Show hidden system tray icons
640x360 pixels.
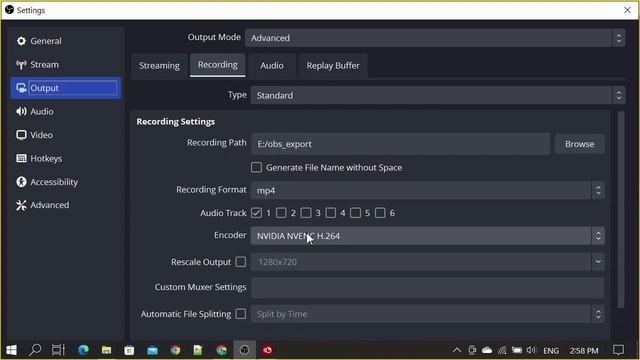pyautogui.click(x=457, y=350)
